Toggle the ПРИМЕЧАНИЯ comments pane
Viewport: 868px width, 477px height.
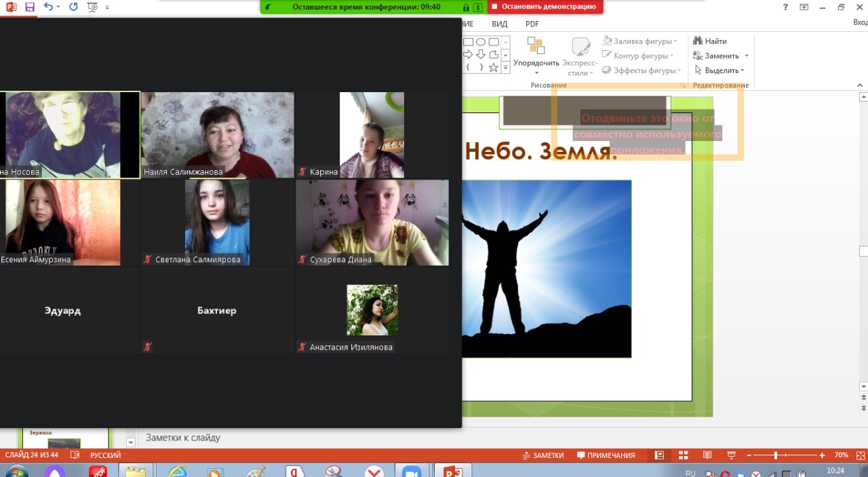tap(606, 455)
